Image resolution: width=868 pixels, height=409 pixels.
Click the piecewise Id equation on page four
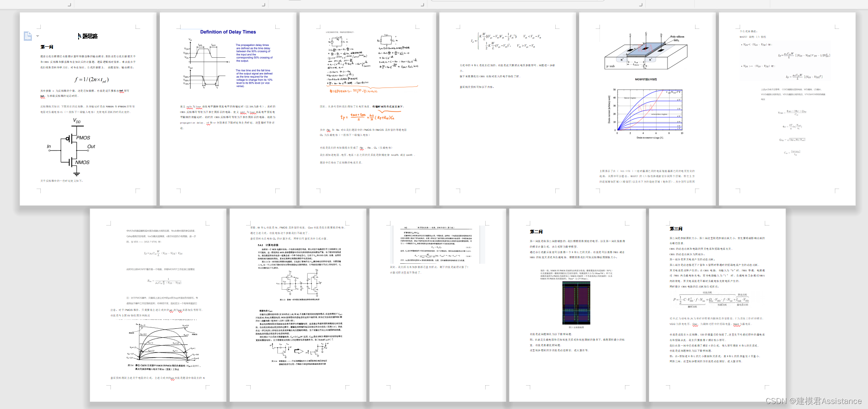[x=506, y=41]
